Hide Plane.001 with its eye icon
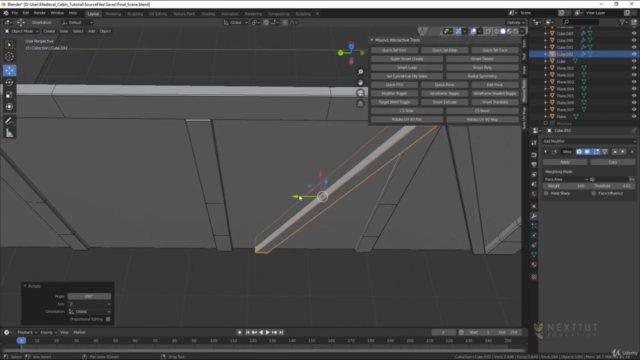640x360 pixels. [634, 68]
